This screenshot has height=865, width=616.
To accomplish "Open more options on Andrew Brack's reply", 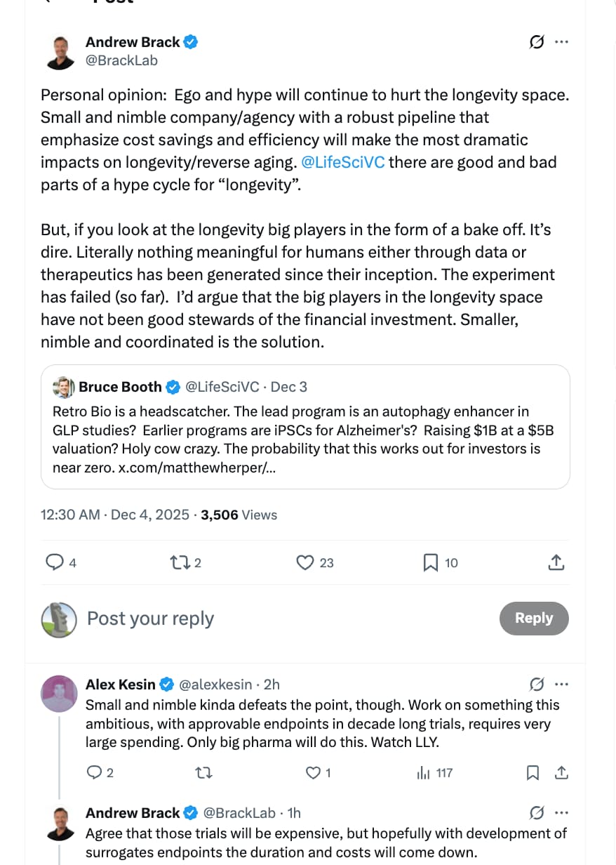I will 561,813.
